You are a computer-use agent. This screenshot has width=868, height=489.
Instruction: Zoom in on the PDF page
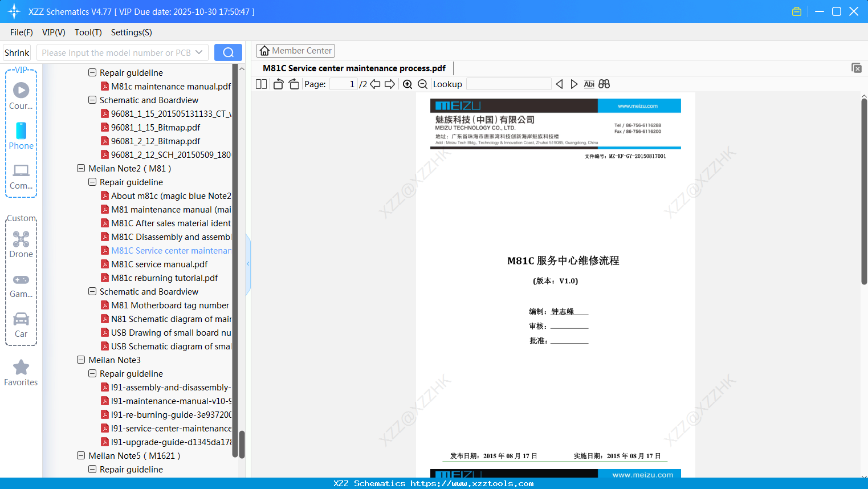coord(407,84)
